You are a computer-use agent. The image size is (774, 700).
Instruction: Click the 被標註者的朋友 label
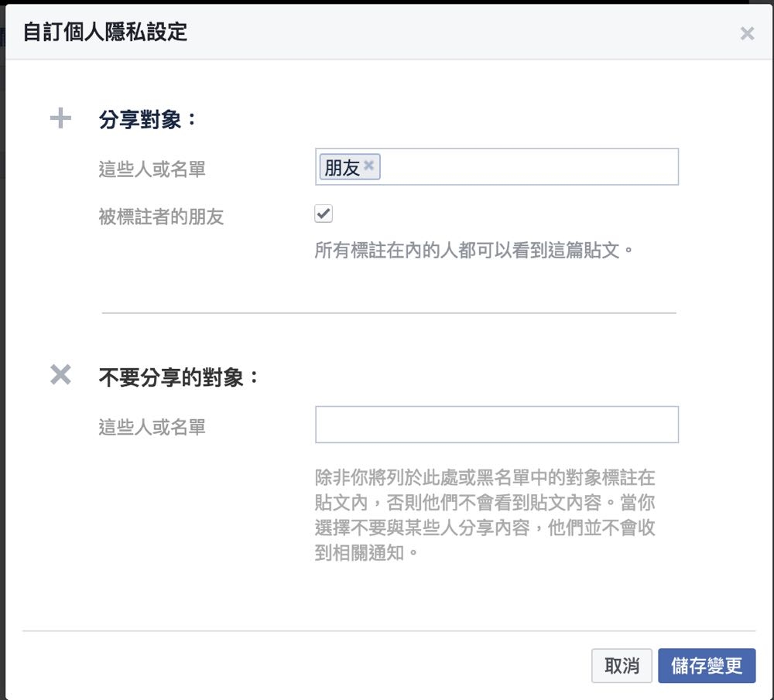point(161,217)
